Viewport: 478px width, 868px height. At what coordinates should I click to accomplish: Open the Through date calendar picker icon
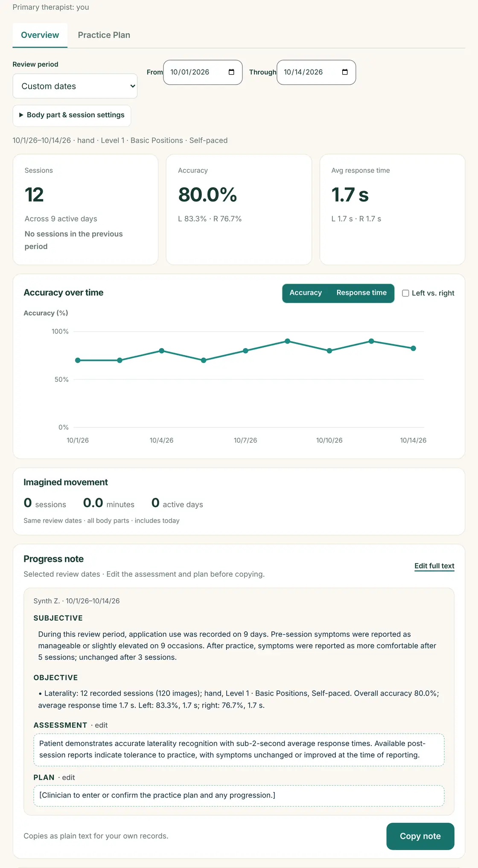pyautogui.click(x=345, y=72)
